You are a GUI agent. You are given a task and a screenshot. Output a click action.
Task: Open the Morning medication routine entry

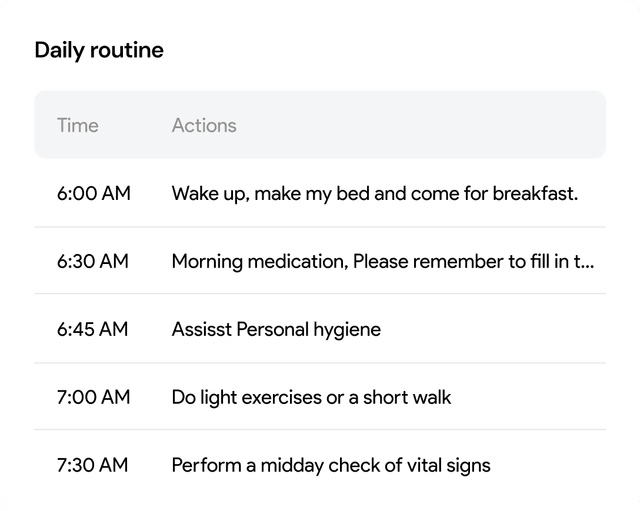click(382, 262)
